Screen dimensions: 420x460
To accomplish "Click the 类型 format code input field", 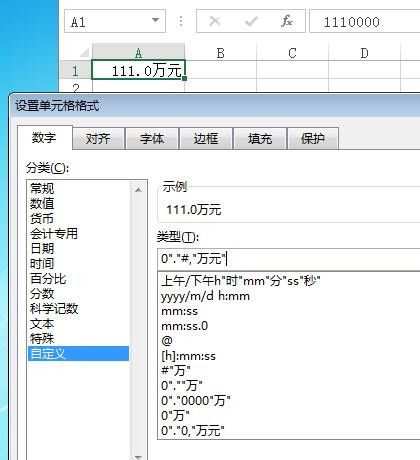I will click(x=289, y=259).
